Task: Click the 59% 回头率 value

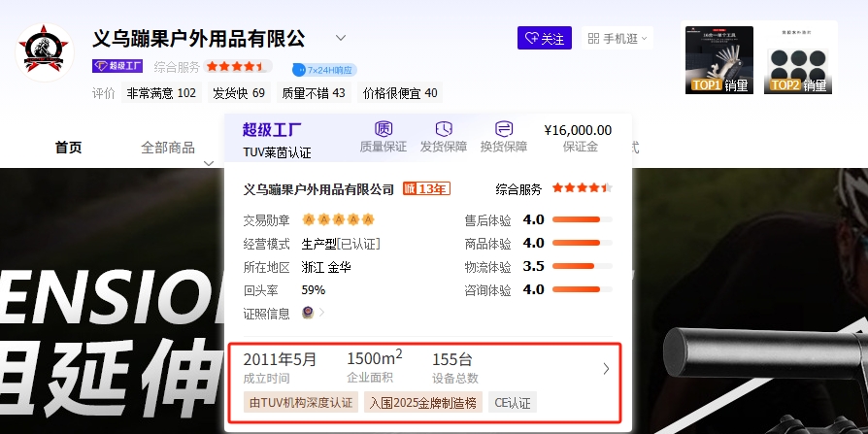Action: pyautogui.click(x=314, y=290)
